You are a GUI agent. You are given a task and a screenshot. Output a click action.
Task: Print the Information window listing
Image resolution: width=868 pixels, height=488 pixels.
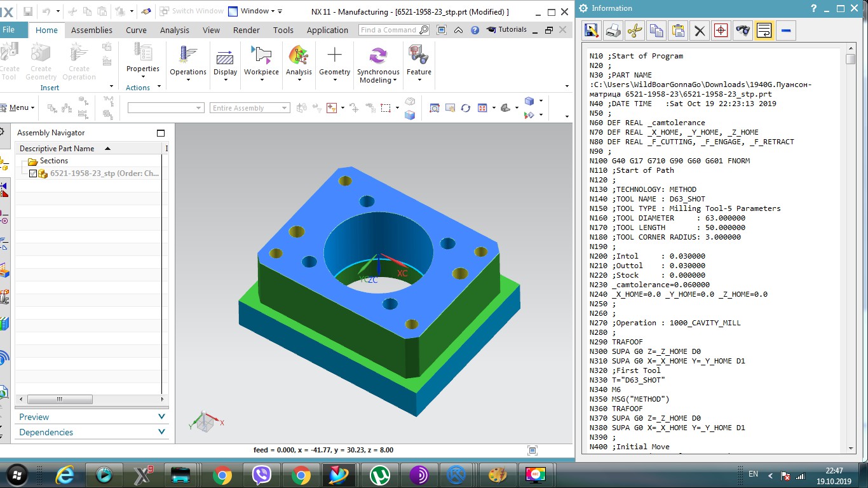click(613, 30)
